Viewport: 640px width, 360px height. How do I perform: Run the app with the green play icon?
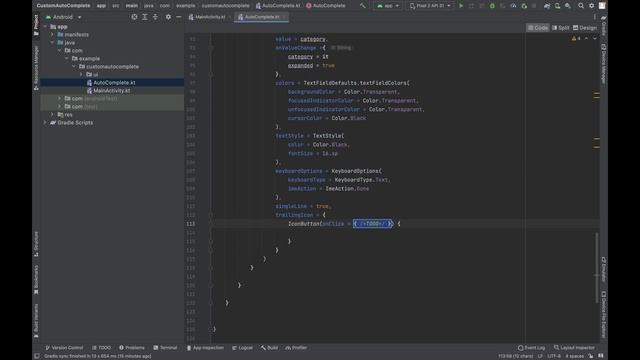point(461,6)
